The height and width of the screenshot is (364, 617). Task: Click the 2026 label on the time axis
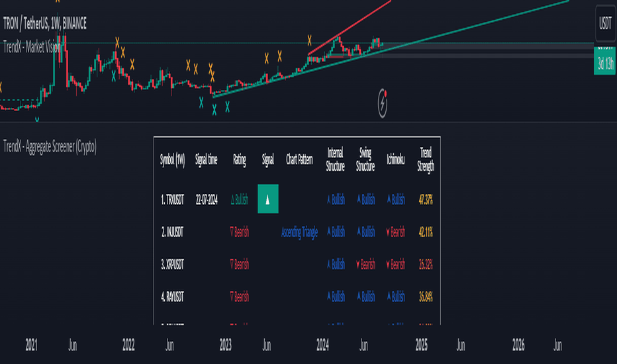pyautogui.click(x=518, y=345)
